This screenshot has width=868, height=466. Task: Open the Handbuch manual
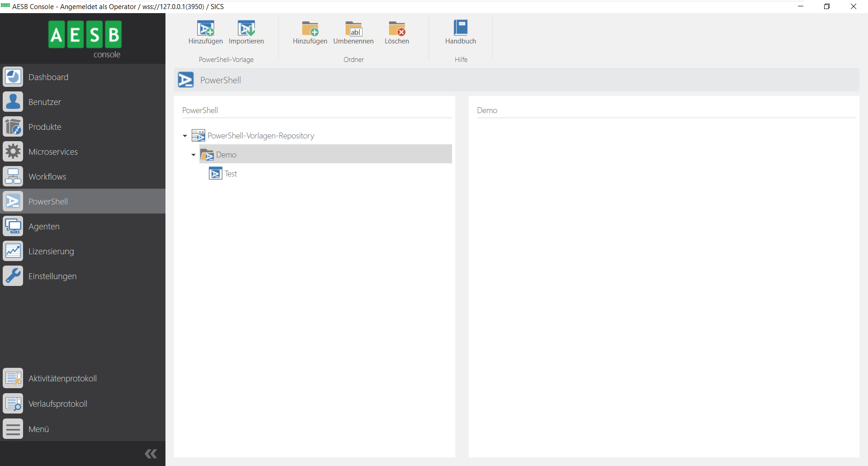tap(460, 33)
